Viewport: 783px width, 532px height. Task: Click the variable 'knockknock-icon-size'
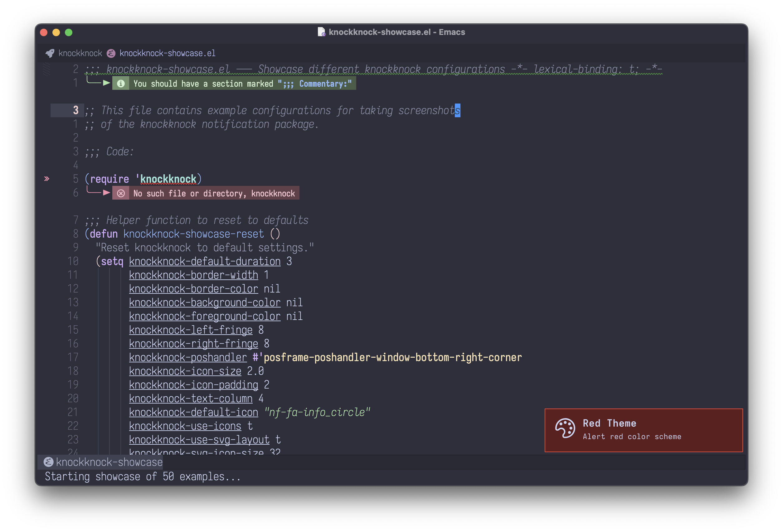pos(185,371)
